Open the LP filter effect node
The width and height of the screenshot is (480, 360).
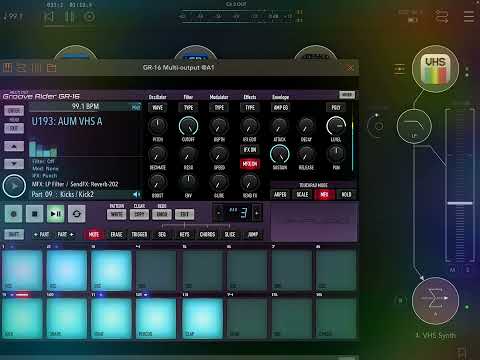coord(414,126)
